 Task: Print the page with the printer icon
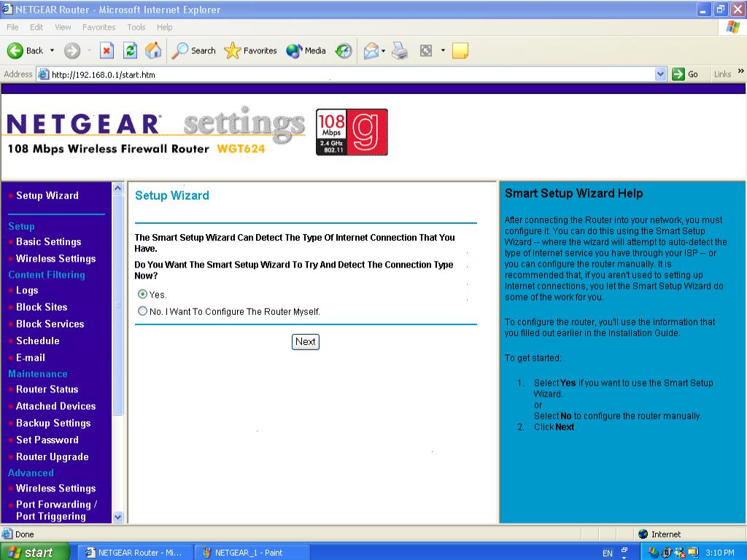click(x=400, y=50)
